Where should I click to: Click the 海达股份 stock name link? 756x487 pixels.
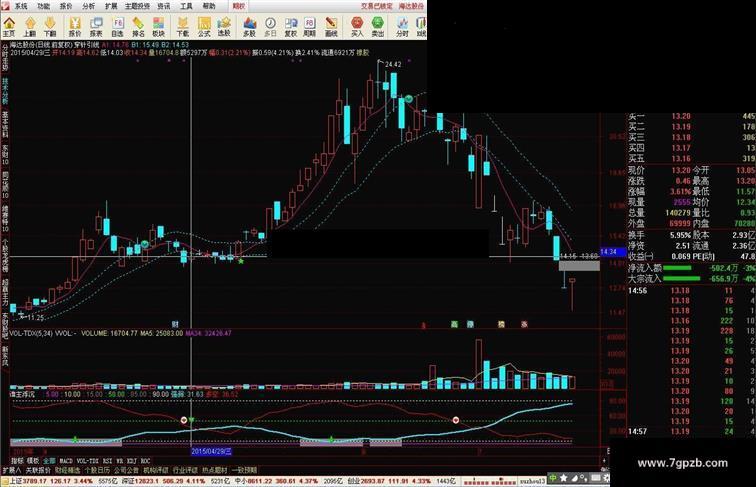[411, 6]
